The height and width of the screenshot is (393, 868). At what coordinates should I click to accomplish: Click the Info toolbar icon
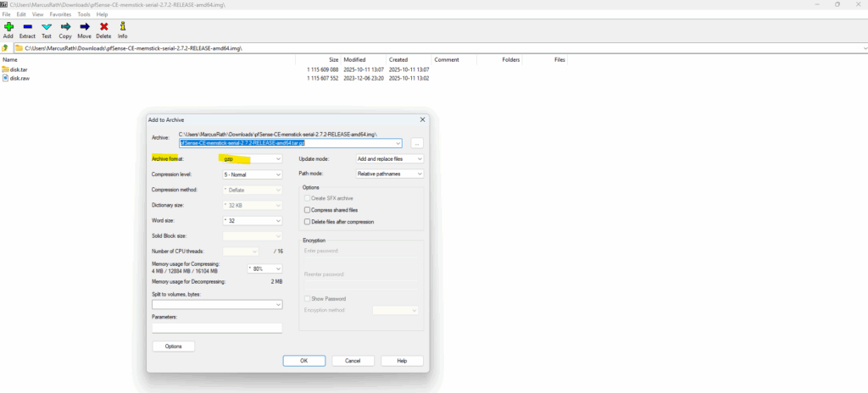[122, 30]
